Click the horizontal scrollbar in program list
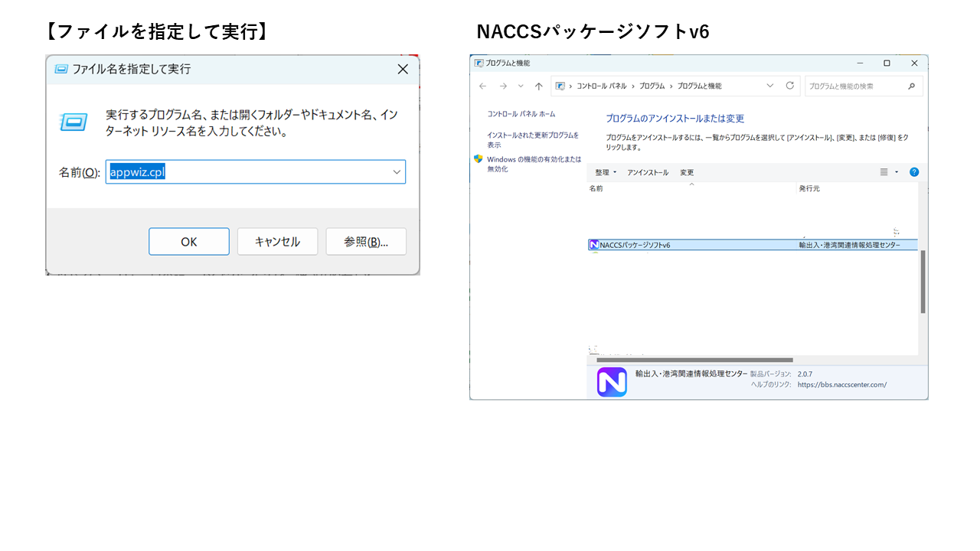 [x=694, y=360]
